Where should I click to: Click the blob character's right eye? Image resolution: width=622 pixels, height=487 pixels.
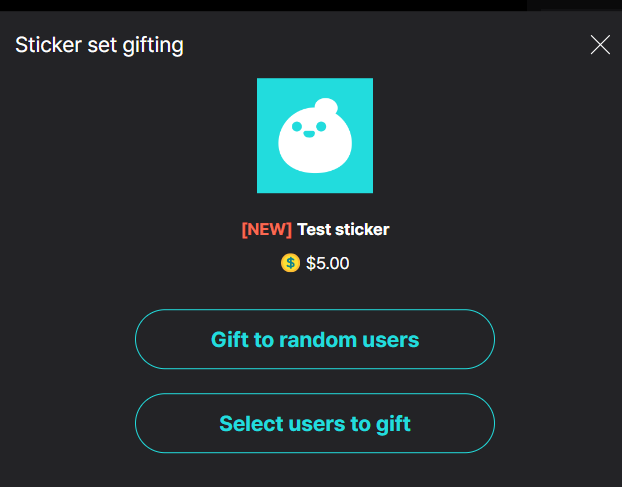point(321,127)
